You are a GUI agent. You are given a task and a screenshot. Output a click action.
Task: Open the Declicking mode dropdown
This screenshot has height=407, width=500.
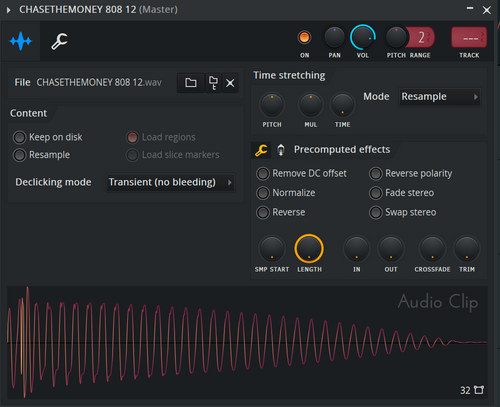tap(170, 182)
